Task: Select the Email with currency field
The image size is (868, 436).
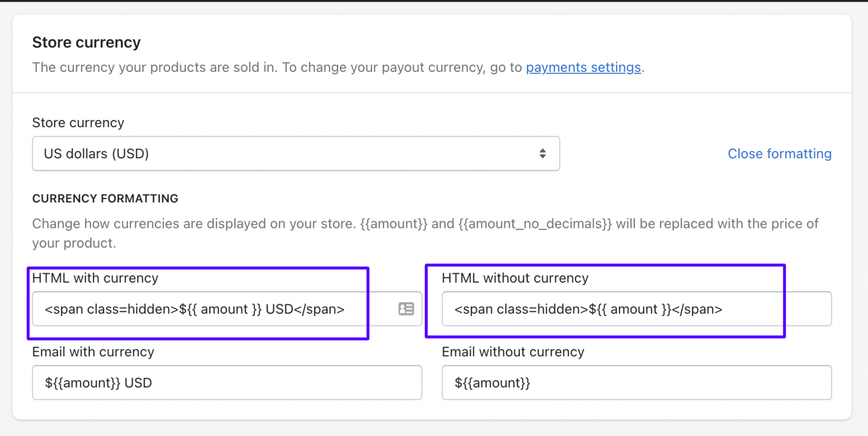Action: (226, 382)
